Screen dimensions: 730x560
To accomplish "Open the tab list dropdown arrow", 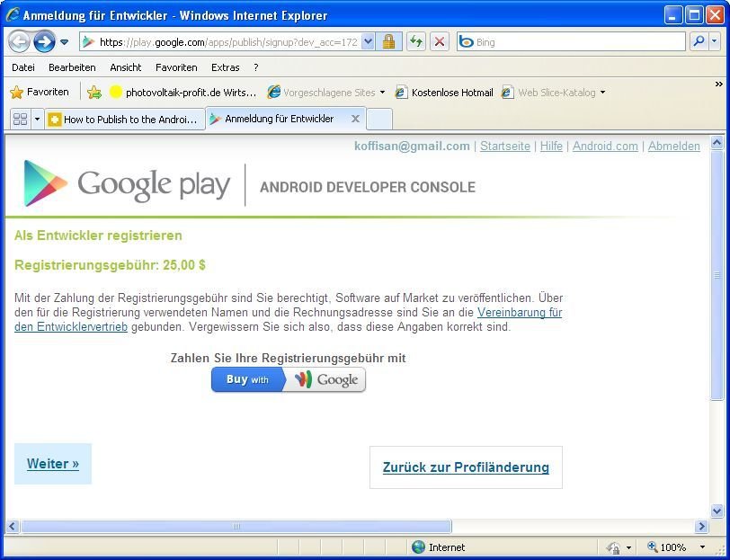I will (37, 120).
